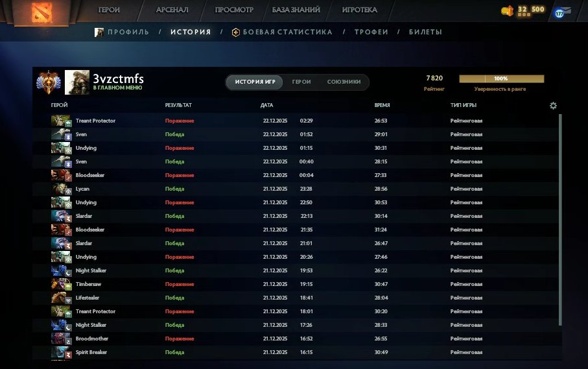Click the 100% rank confidence bar

[x=501, y=78]
